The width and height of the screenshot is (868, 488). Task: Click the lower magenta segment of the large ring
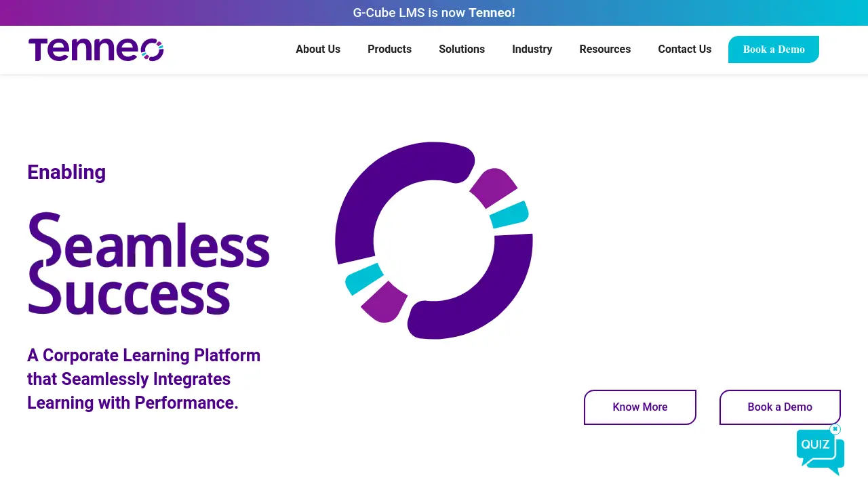pyautogui.click(x=384, y=302)
